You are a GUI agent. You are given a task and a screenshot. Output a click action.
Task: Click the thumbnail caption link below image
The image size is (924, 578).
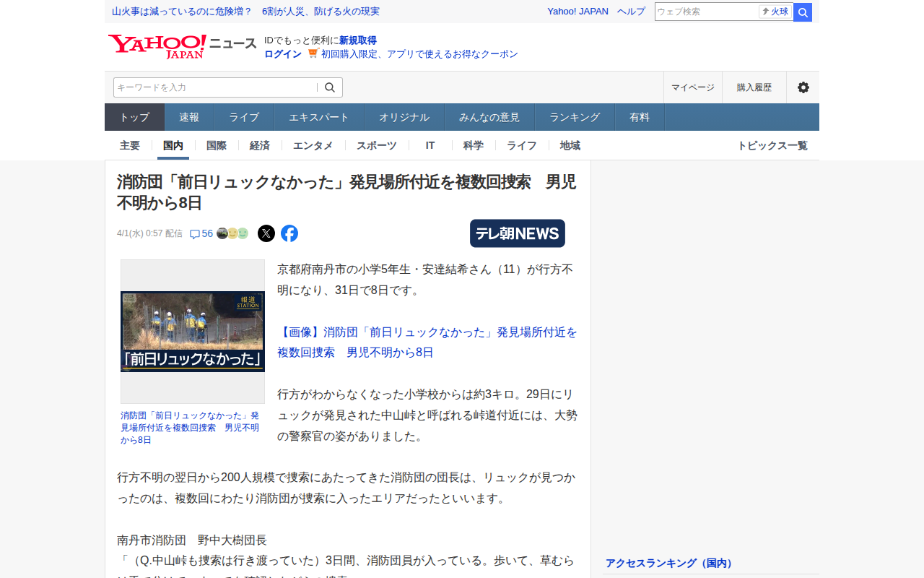pos(190,428)
